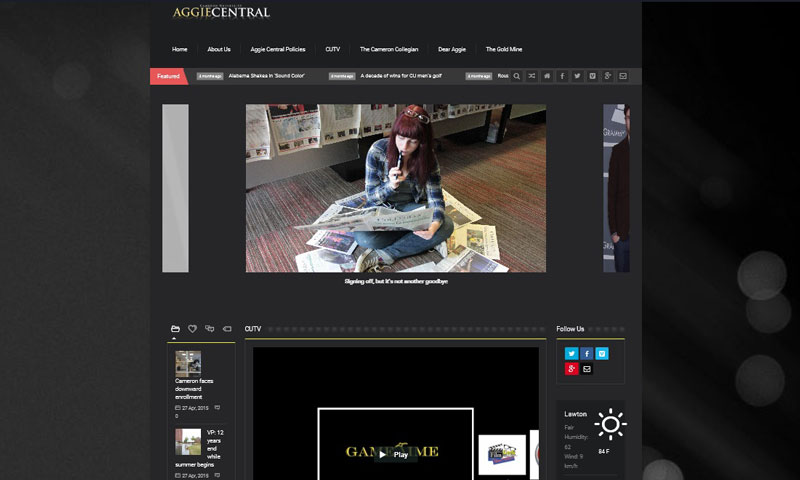Open the Google Plus icon in the top toolbar
The width and height of the screenshot is (800, 480).
pos(608,76)
